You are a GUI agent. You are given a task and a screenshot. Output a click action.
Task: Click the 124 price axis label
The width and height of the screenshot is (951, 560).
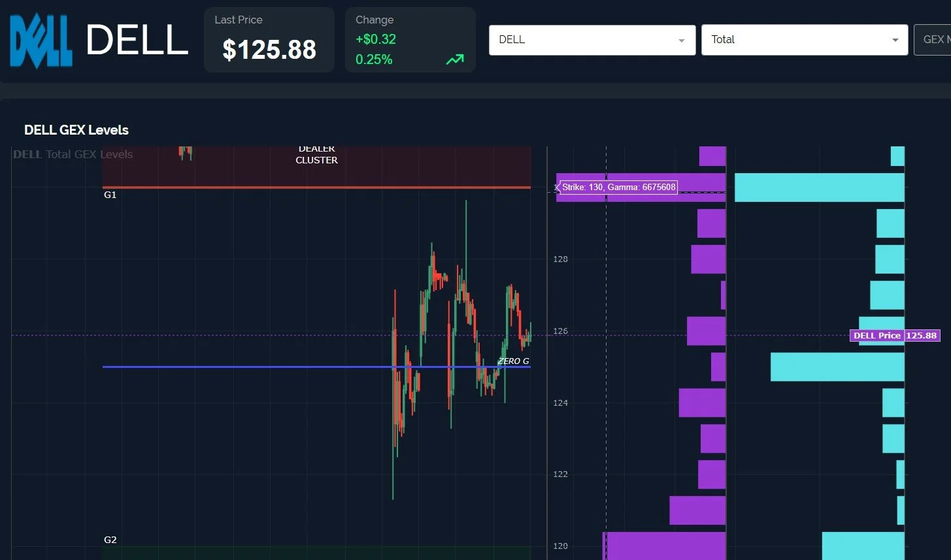(560, 403)
